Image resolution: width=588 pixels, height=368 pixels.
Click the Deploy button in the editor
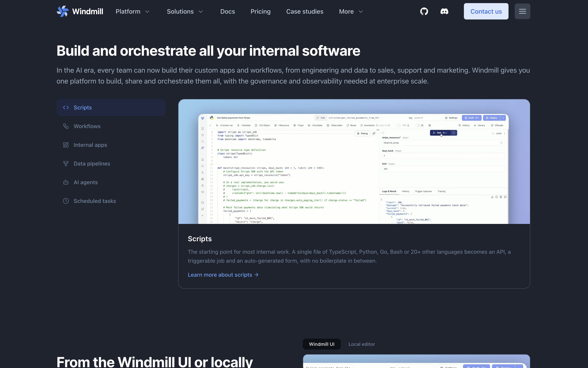point(492,118)
